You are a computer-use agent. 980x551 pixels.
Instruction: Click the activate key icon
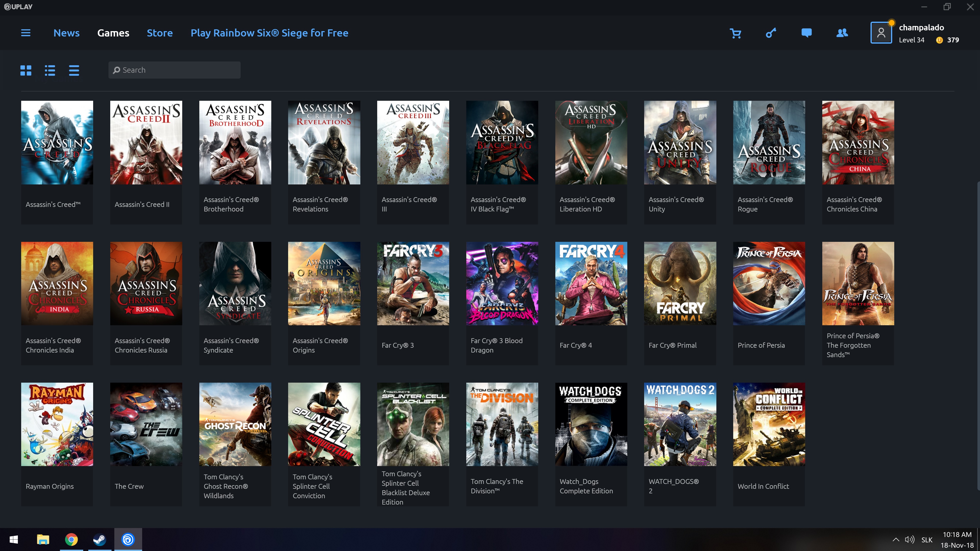tap(771, 33)
